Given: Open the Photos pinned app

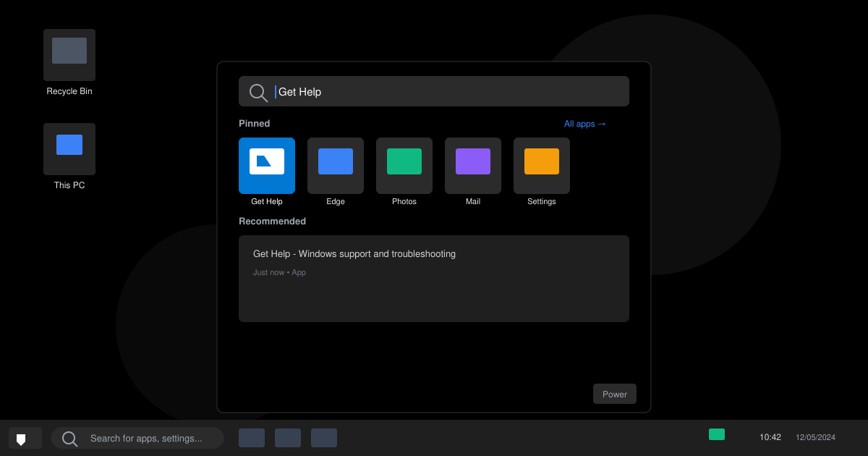Looking at the screenshot, I should tap(404, 166).
